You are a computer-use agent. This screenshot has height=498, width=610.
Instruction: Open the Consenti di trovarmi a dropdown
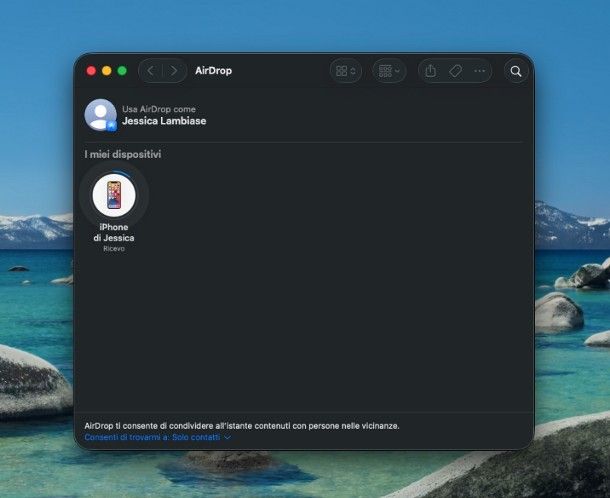[x=158, y=437]
